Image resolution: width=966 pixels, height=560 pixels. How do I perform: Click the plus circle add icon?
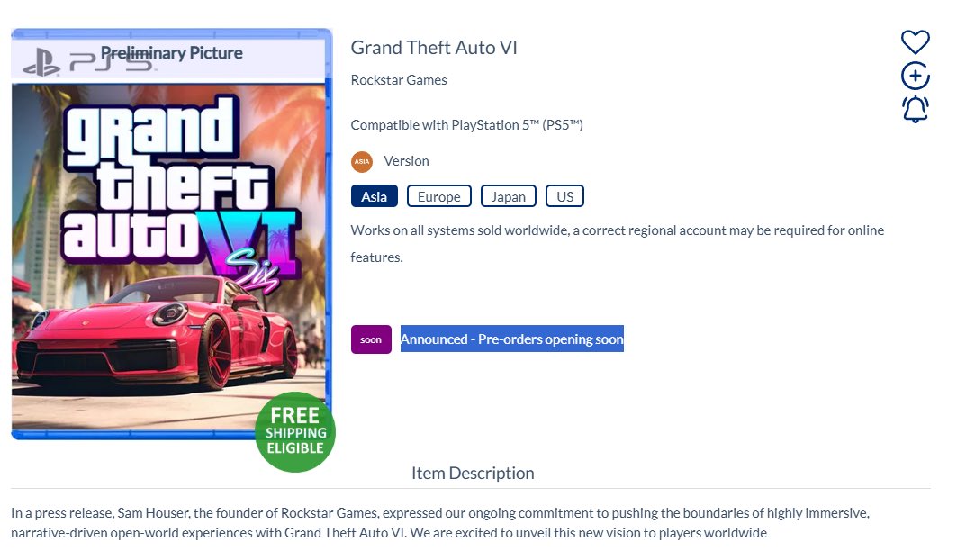(915, 77)
